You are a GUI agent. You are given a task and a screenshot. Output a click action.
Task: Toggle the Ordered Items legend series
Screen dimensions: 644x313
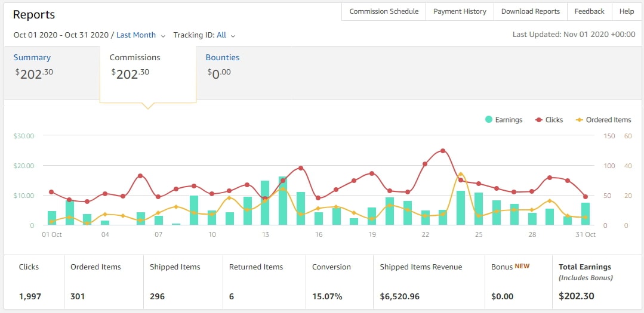(603, 120)
